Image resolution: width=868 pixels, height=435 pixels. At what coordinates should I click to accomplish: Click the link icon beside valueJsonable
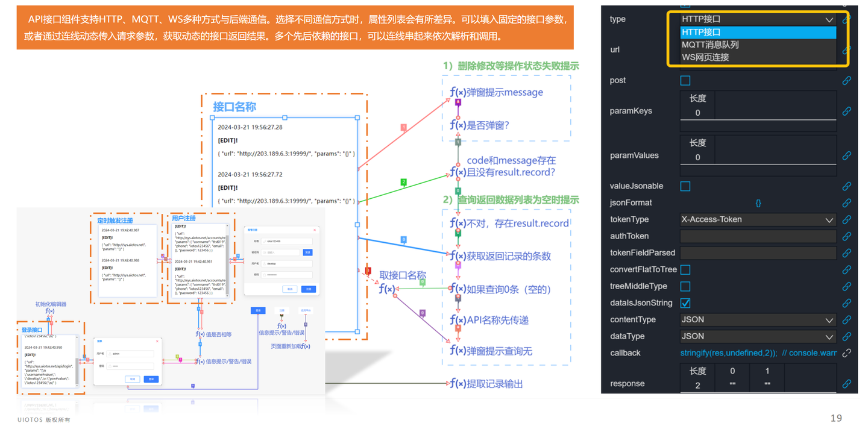pos(846,186)
